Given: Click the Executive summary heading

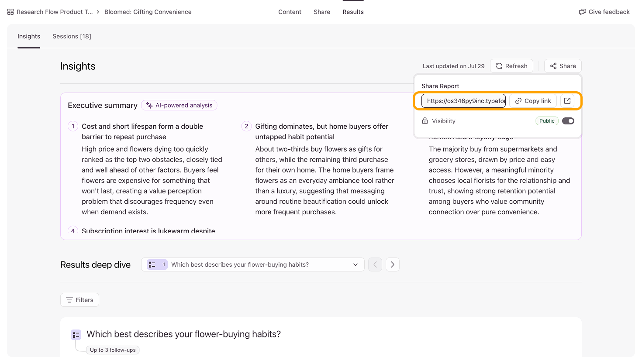Looking at the screenshot, I should [103, 105].
